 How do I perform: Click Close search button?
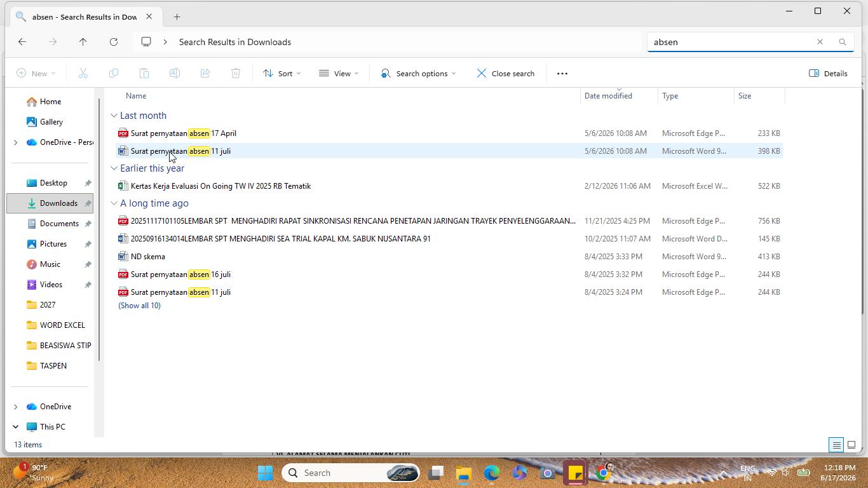pyautogui.click(x=506, y=73)
